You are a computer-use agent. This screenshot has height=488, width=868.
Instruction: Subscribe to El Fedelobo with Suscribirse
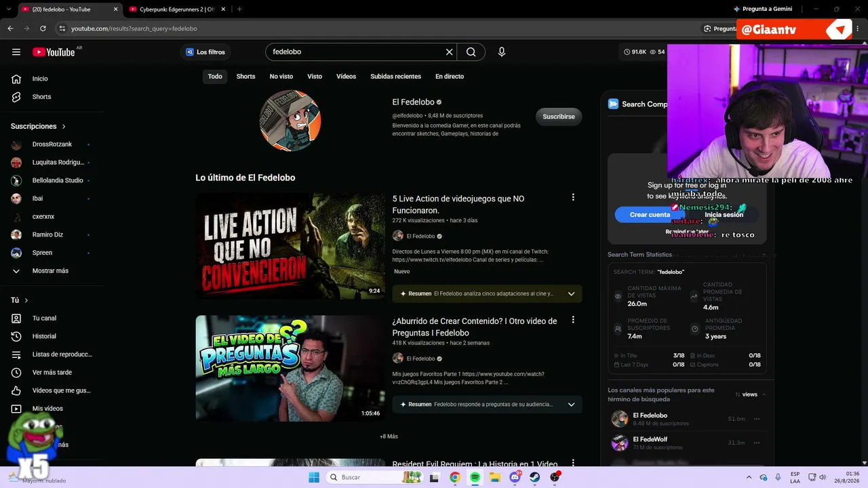[x=559, y=117]
